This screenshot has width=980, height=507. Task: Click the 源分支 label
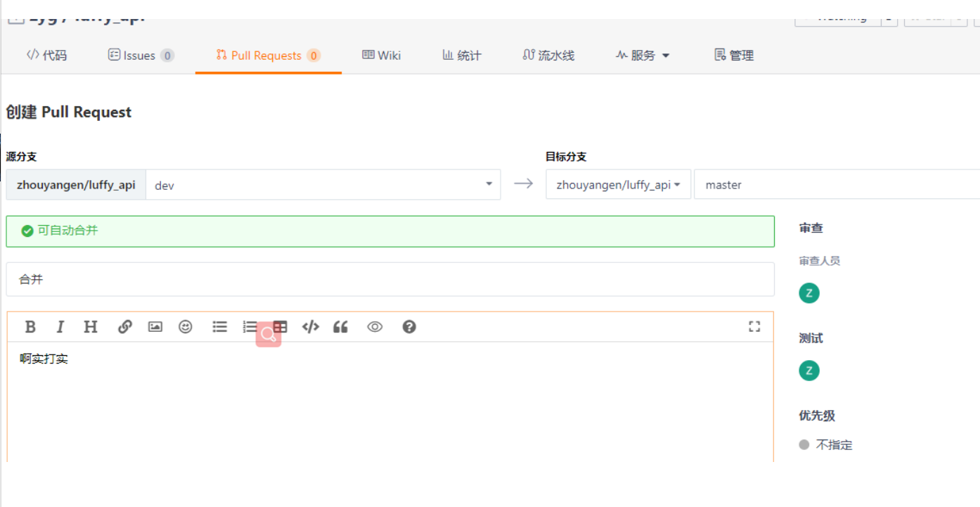(x=22, y=157)
